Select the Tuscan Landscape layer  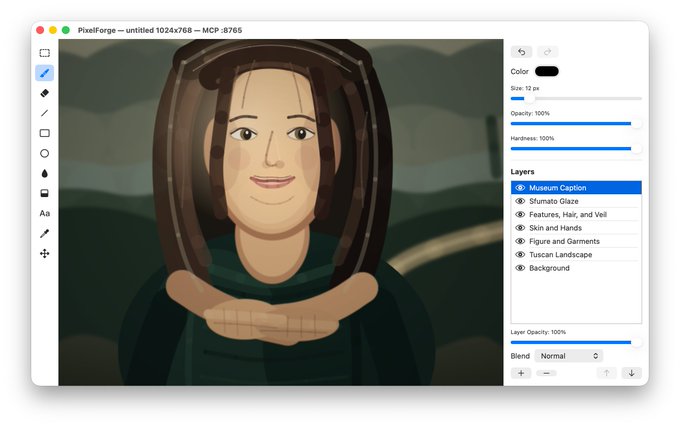pyautogui.click(x=576, y=255)
